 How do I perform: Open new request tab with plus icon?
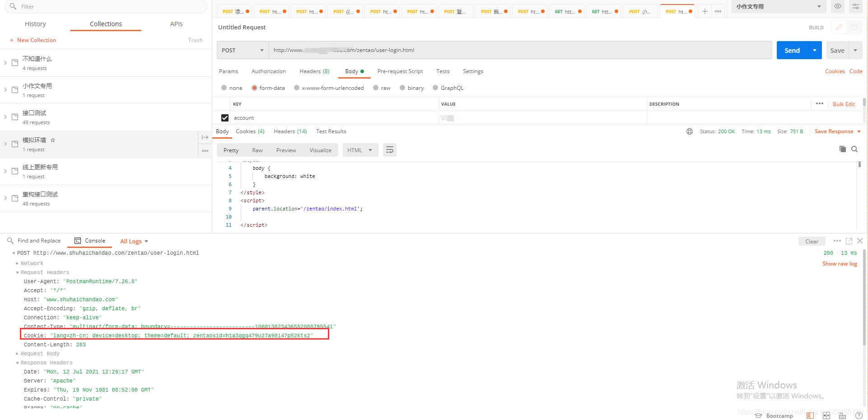pyautogui.click(x=705, y=11)
